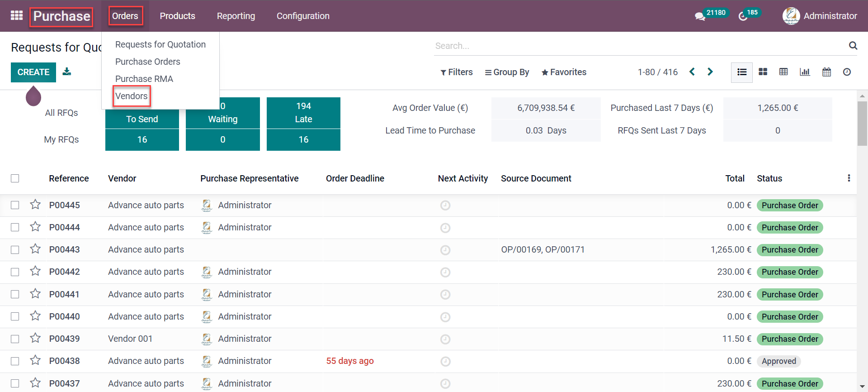
Task: Select all records with header checkbox
Action: [x=15, y=178]
